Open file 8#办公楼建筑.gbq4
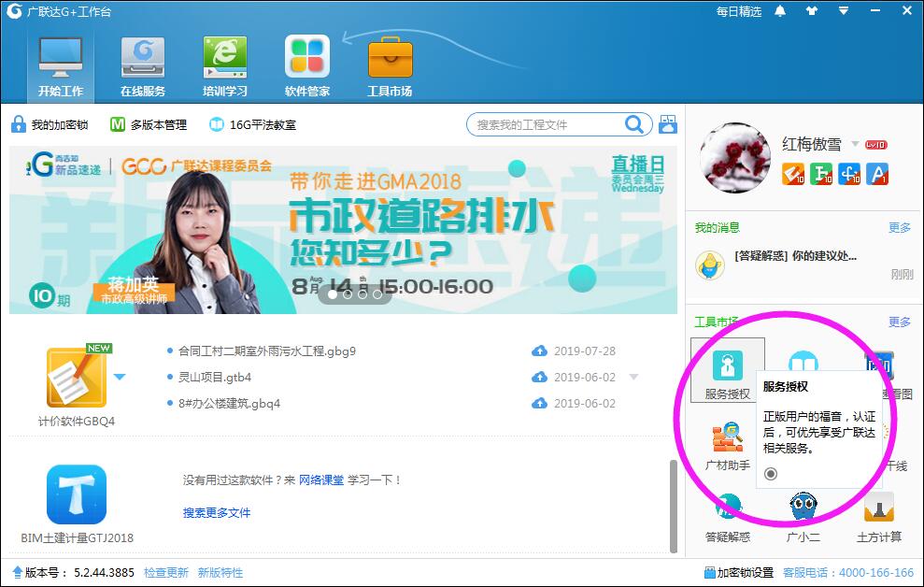This screenshot has width=924, height=587. click(229, 403)
